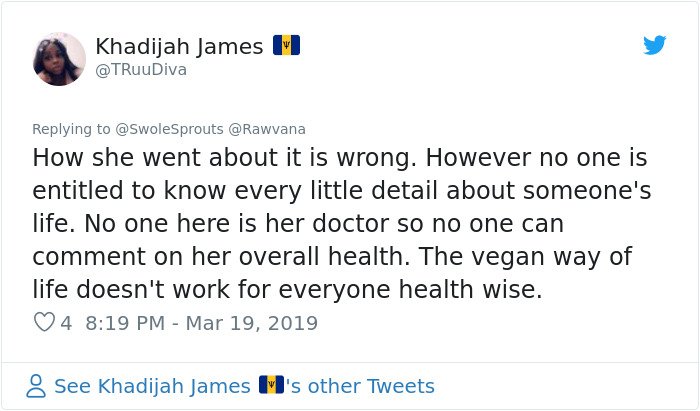
Task: Open the Khadijah James display name link
Action: coord(179,46)
